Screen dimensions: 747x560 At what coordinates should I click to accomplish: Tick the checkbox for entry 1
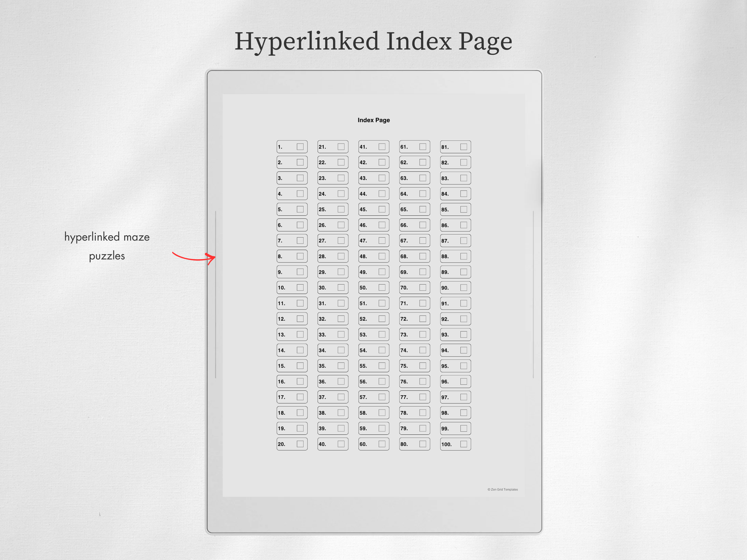[x=300, y=147]
